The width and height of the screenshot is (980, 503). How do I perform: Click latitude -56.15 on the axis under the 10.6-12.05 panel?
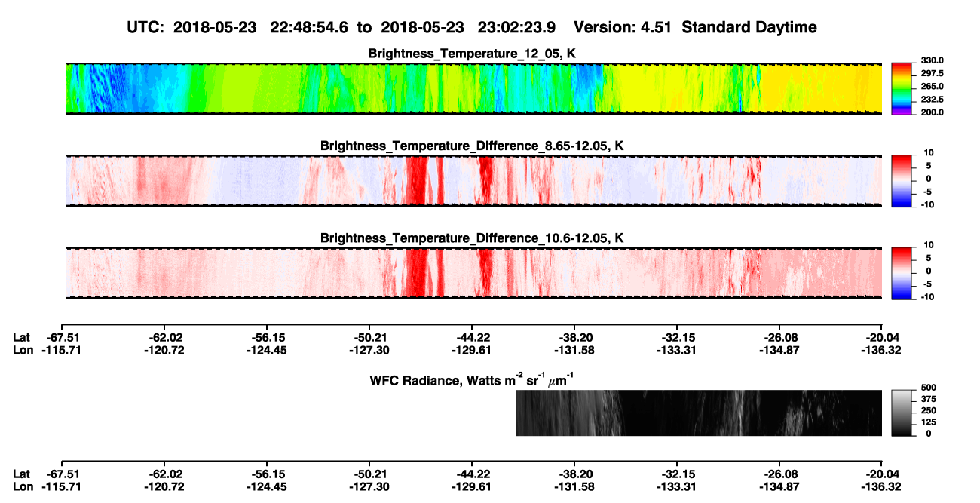pos(268,338)
